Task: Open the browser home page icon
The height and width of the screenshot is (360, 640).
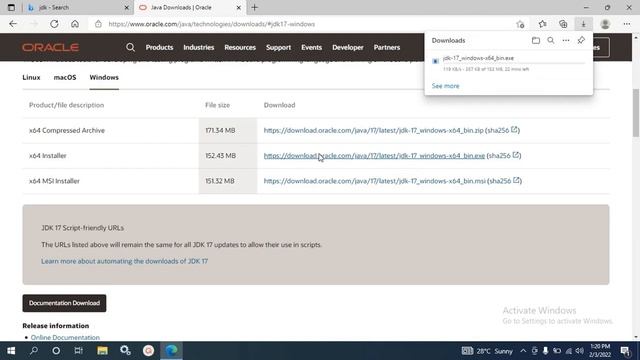Action: pos(75,24)
